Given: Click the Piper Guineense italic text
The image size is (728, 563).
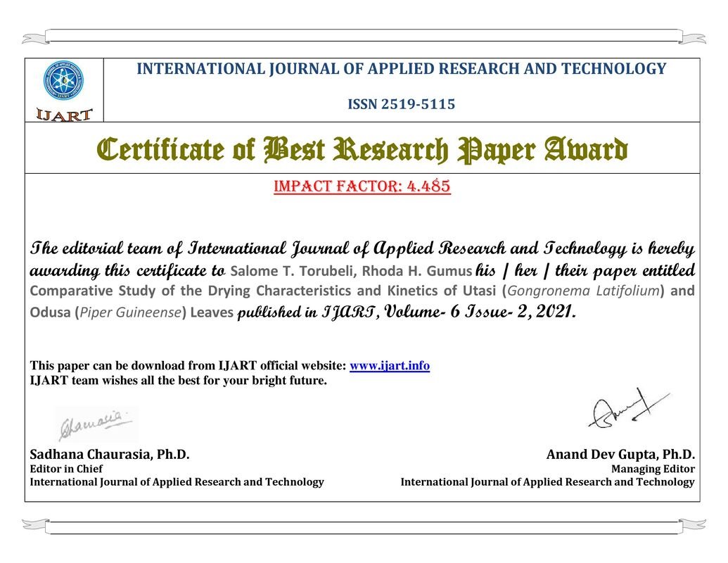Looking at the screenshot, I should 130,312.
